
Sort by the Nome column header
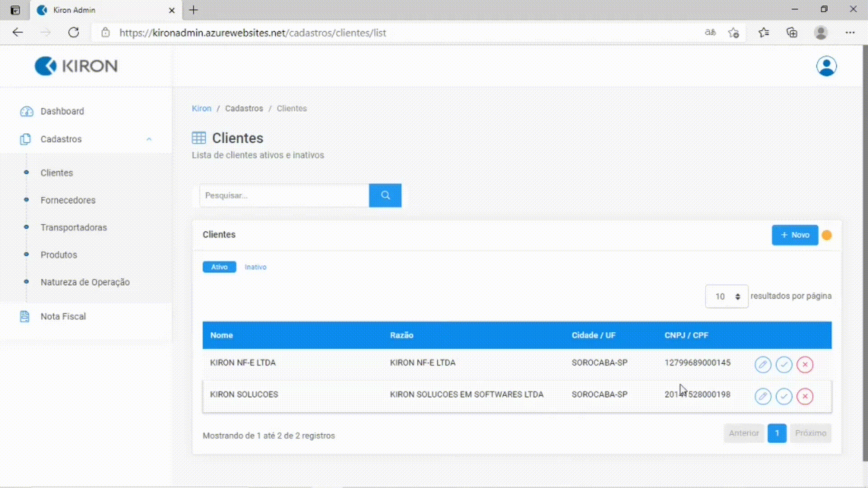pos(222,335)
